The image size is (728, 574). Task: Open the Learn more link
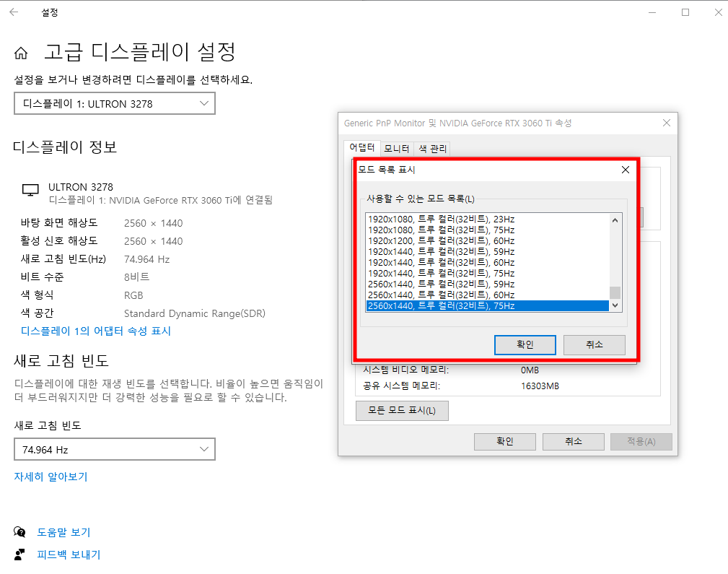(x=51, y=477)
